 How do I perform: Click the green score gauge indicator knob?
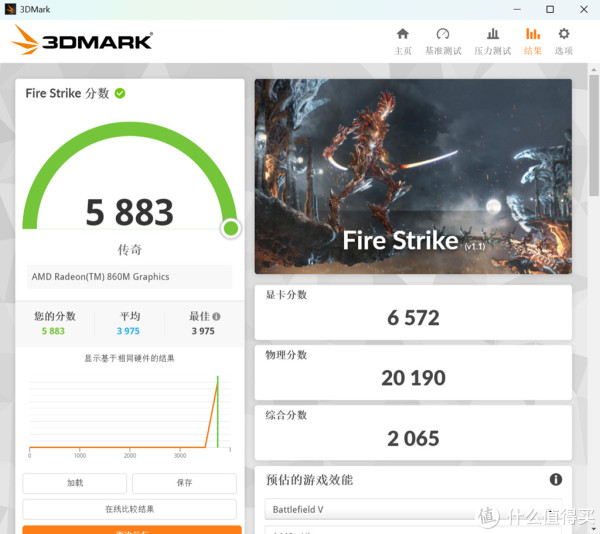pyautogui.click(x=231, y=229)
